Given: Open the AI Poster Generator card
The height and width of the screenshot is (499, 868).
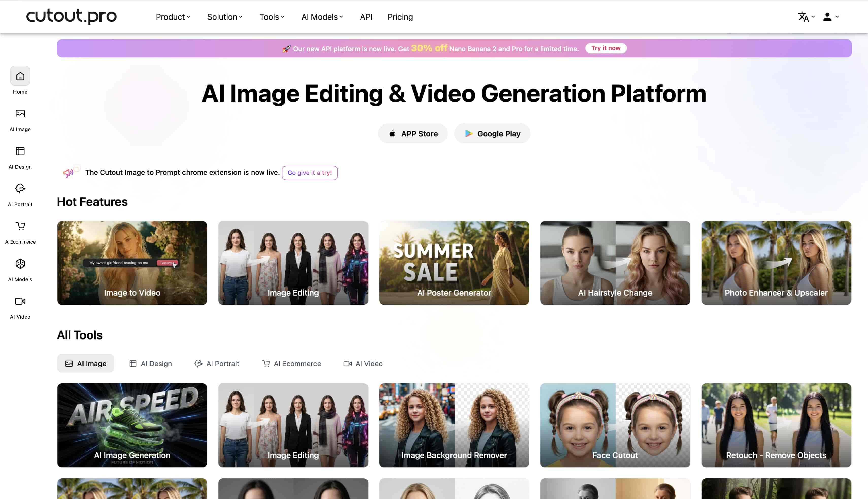Looking at the screenshot, I should (454, 263).
